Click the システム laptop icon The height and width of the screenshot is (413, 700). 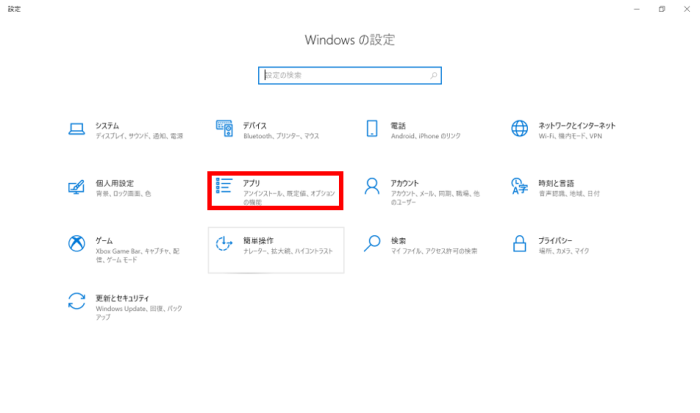[76, 129]
